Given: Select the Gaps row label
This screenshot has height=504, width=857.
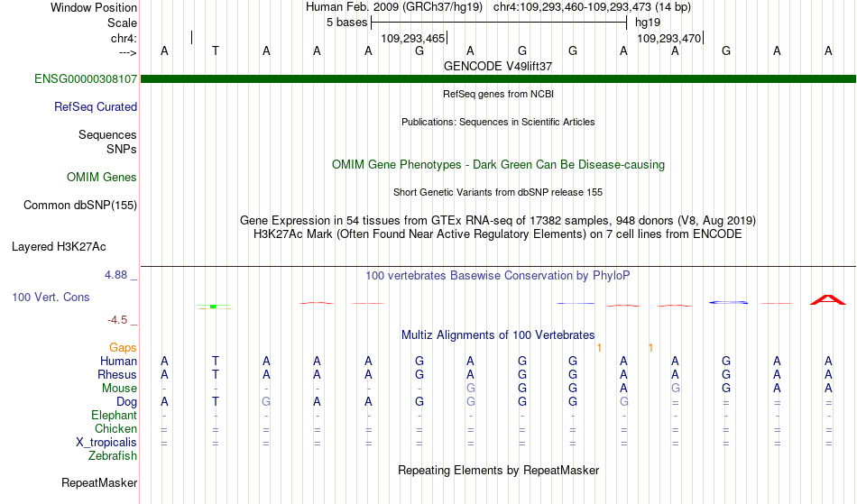Looking at the screenshot, I should pyautogui.click(x=123, y=347).
